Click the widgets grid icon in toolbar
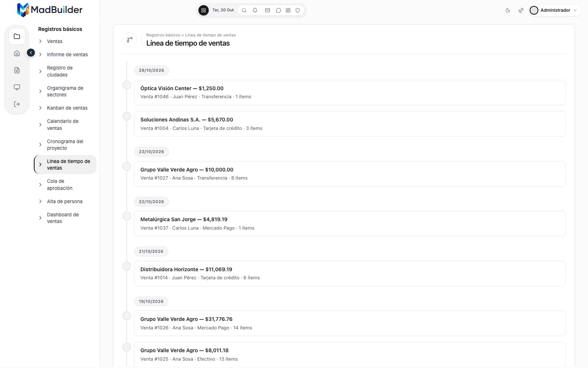Screen dimensions: 588x368 (x=288, y=10)
